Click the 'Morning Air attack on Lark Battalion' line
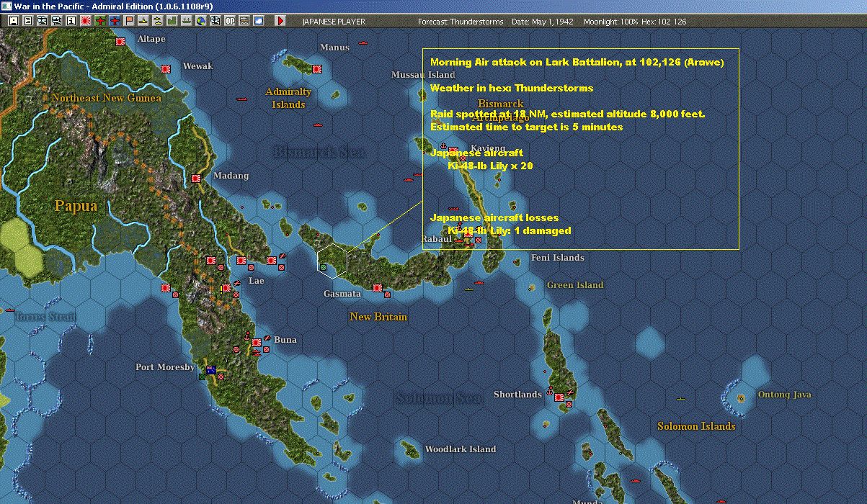The image size is (867, 504). click(577, 63)
